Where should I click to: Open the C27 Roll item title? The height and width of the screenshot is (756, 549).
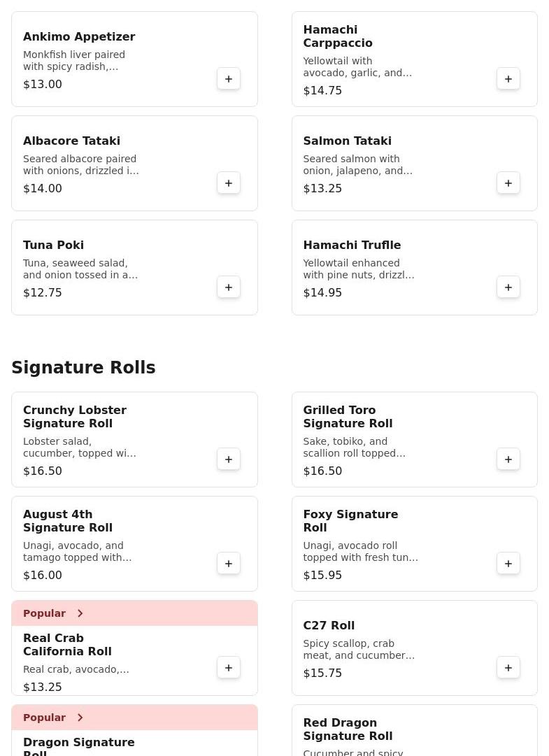click(329, 626)
